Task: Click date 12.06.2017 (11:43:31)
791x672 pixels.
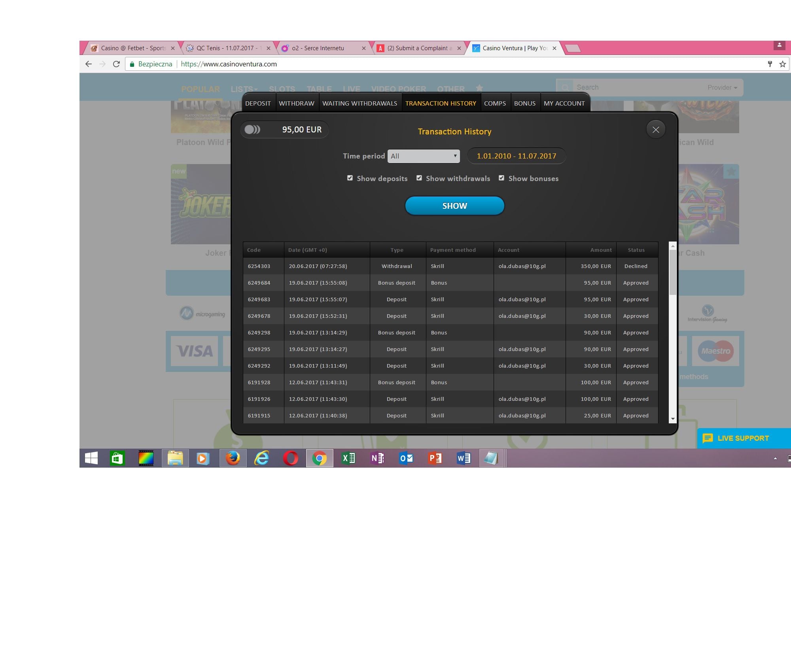Action: tap(318, 382)
